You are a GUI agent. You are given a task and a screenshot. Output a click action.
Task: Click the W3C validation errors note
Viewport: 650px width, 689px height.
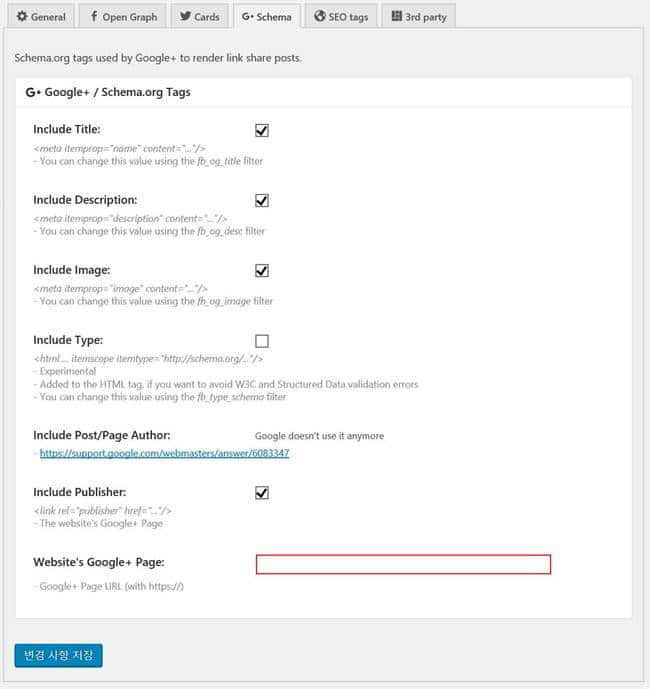click(226, 384)
